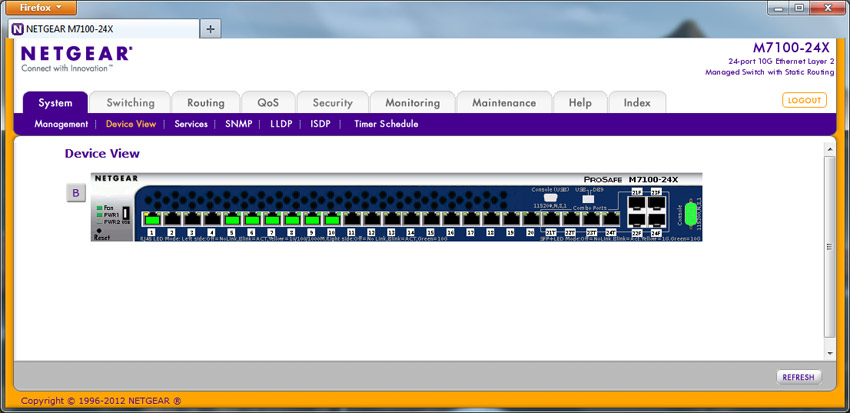Viewport: 850px width, 413px height.
Task: Open the Firefox application menu
Action: [x=41, y=8]
